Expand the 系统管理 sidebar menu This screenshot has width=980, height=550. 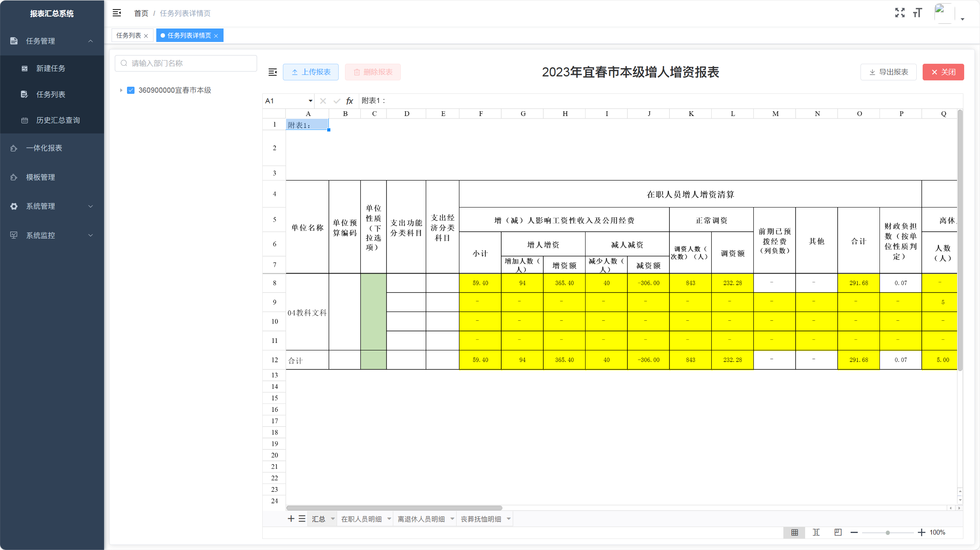point(52,206)
